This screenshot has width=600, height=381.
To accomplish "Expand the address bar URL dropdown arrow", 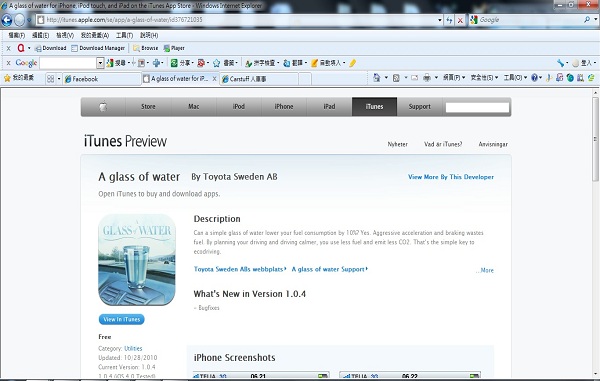I will click(x=440, y=20).
